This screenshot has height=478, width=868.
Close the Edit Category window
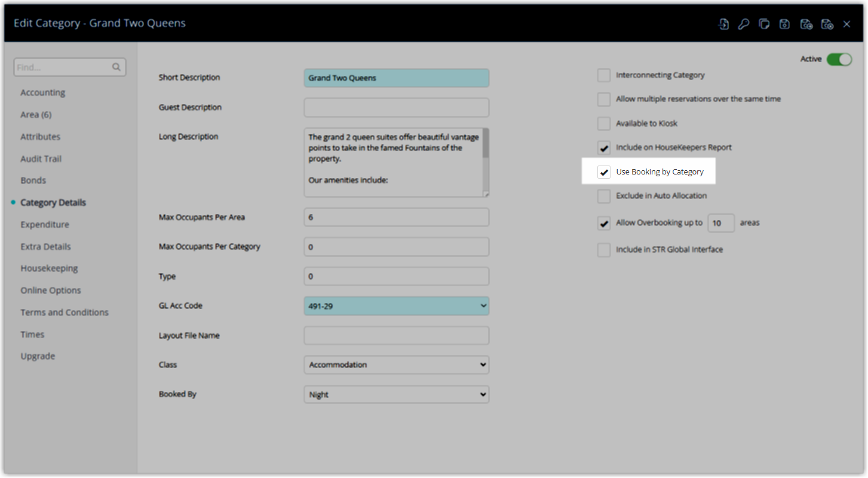click(846, 24)
